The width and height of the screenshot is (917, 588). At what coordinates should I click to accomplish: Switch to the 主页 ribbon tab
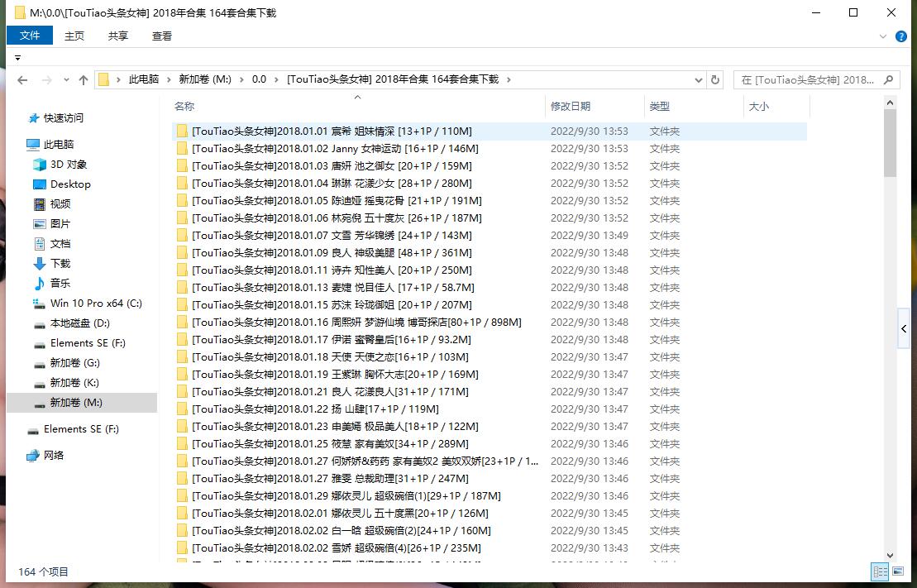(x=74, y=36)
